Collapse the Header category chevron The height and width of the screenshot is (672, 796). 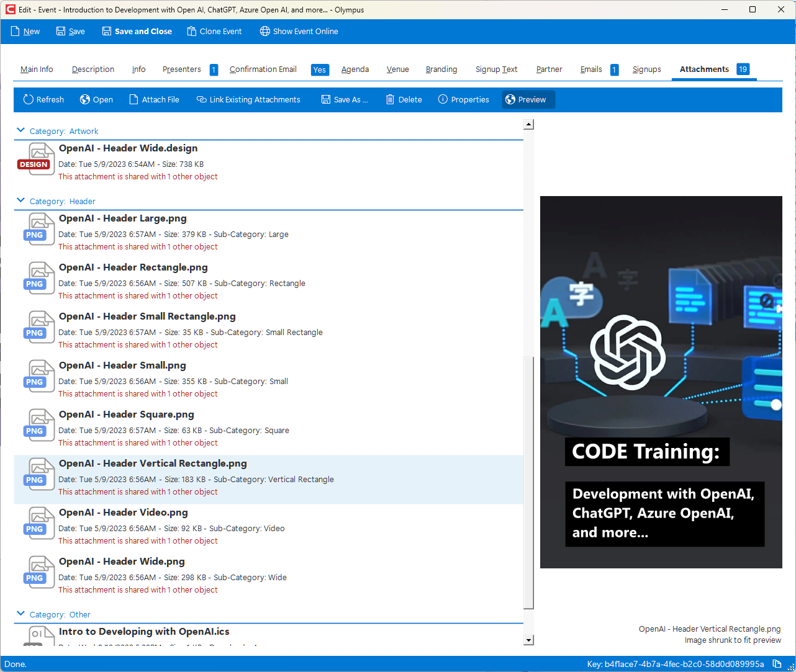click(20, 200)
